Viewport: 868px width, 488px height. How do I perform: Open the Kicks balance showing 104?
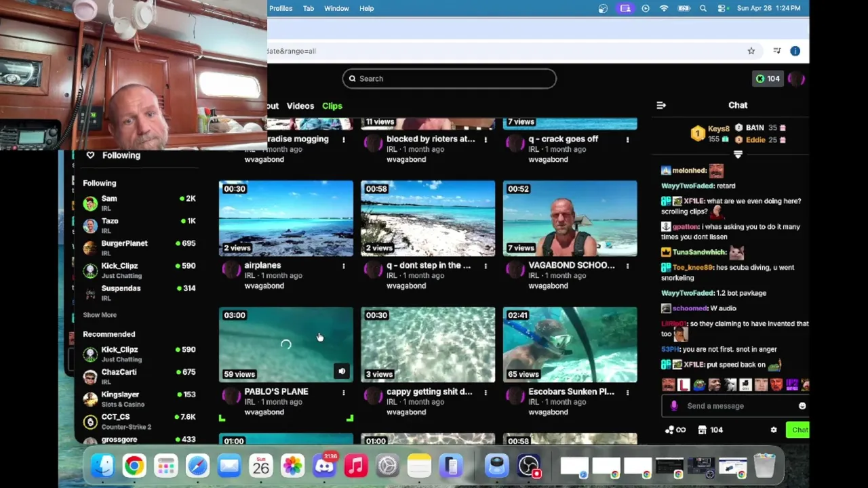(768, 79)
